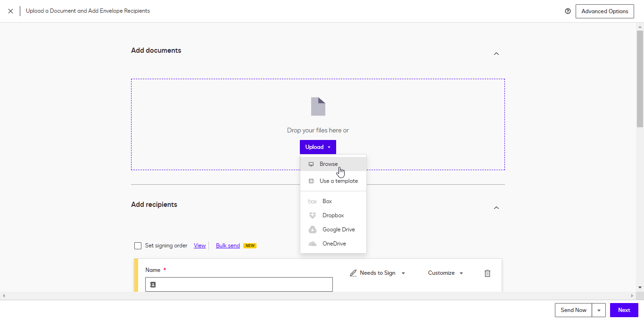This screenshot has height=320, width=644.
Task: Choose Browse from the upload menu
Action: pyautogui.click(x=333, y=164)
